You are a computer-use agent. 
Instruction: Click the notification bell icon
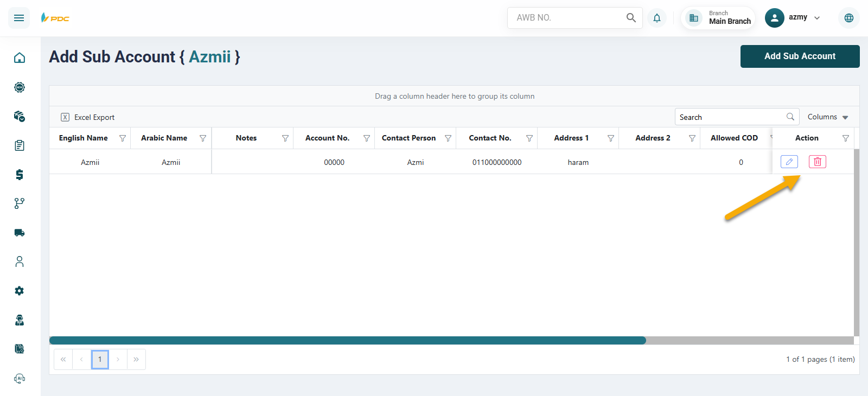656,18
